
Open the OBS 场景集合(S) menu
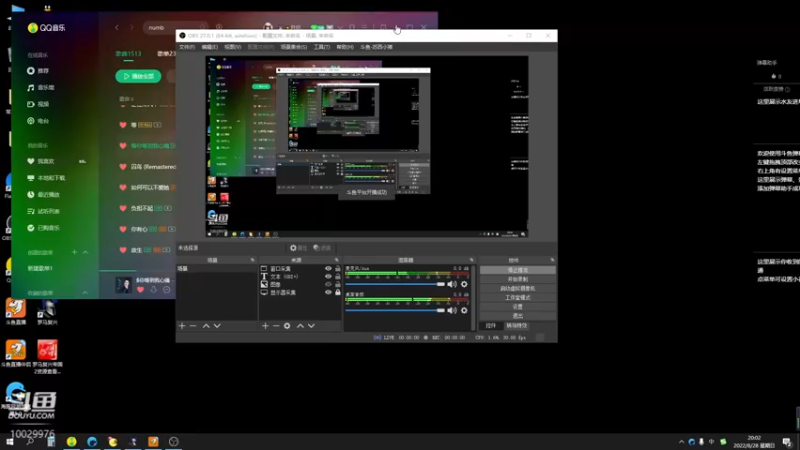(294, 47)
